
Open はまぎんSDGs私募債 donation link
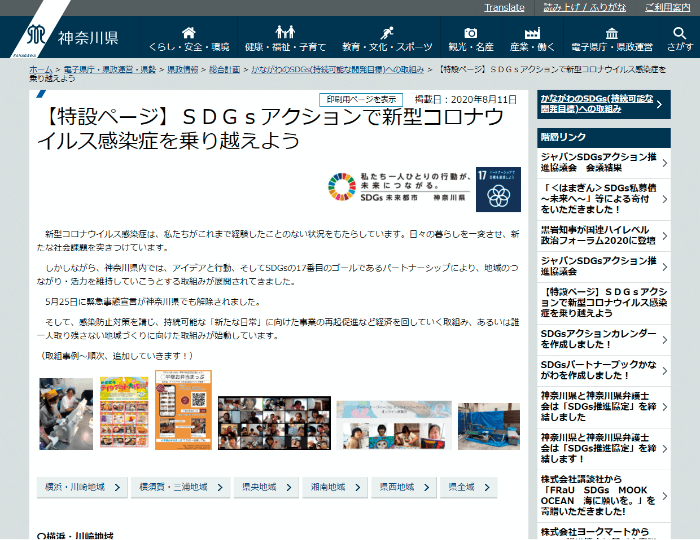click(x=604, y=199)
